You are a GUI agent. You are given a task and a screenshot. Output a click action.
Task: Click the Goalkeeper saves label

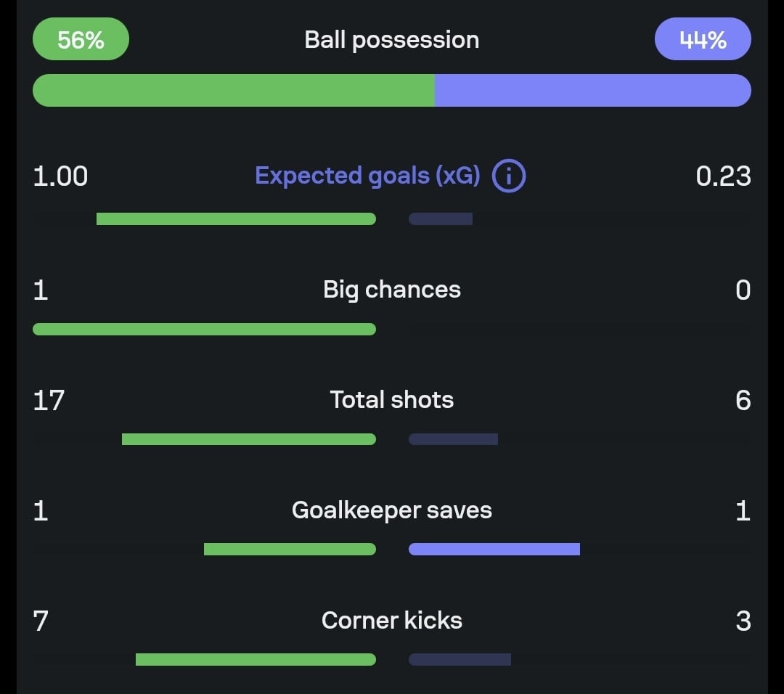[x=392, y=510]
